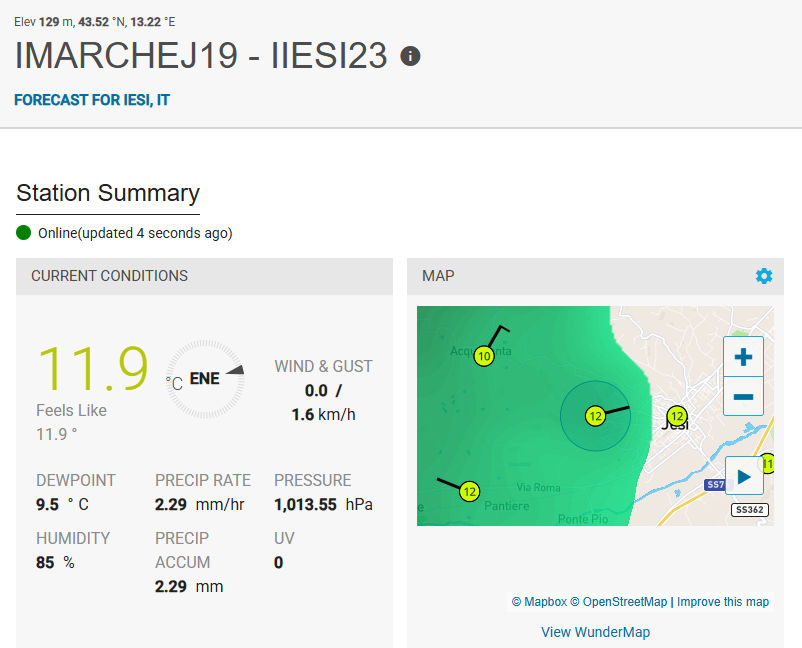Select station marker 10 near Acquasanta
802x648 pixels.
[x=484, y=356]
